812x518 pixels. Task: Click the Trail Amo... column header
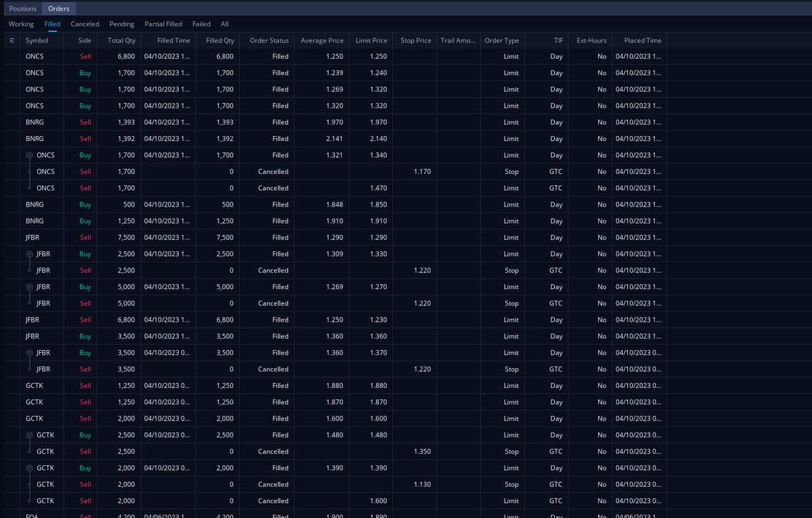[458, 41]
